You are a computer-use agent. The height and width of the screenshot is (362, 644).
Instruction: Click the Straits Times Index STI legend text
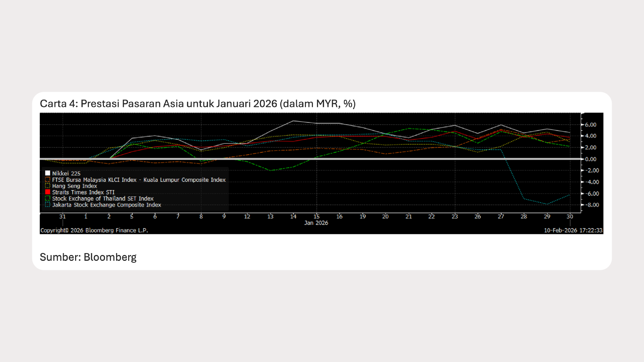83,192
